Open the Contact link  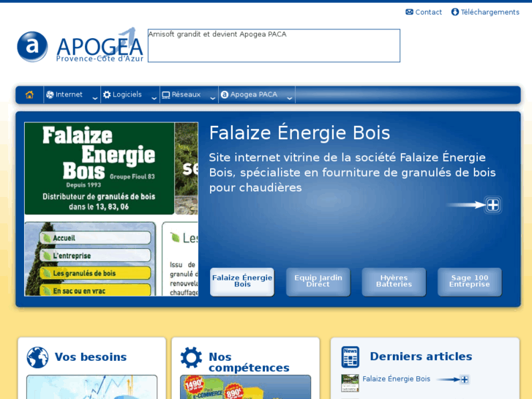click(x=429, y=12)
